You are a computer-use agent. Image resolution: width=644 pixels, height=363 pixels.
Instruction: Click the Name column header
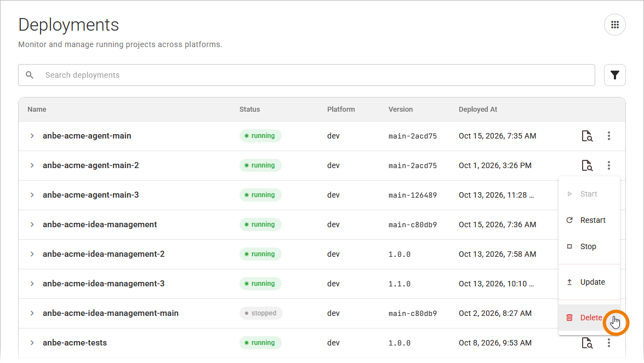37,110
